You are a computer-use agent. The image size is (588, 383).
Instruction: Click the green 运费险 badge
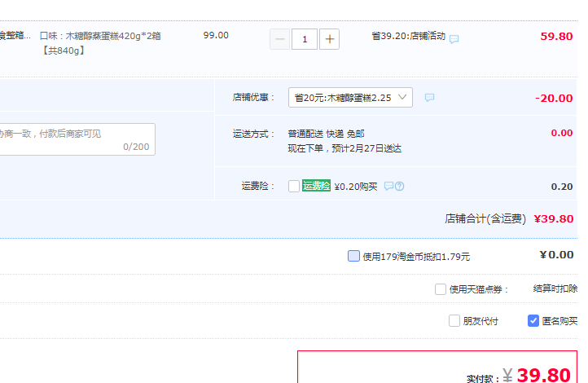[x=316, y=186]
